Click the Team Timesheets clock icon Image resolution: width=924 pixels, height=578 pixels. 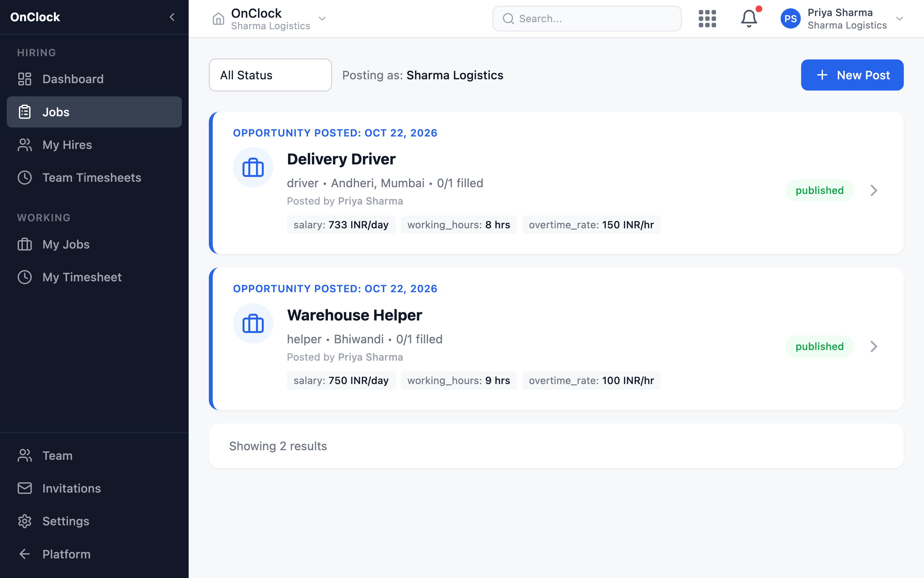(x=25, y=178)
